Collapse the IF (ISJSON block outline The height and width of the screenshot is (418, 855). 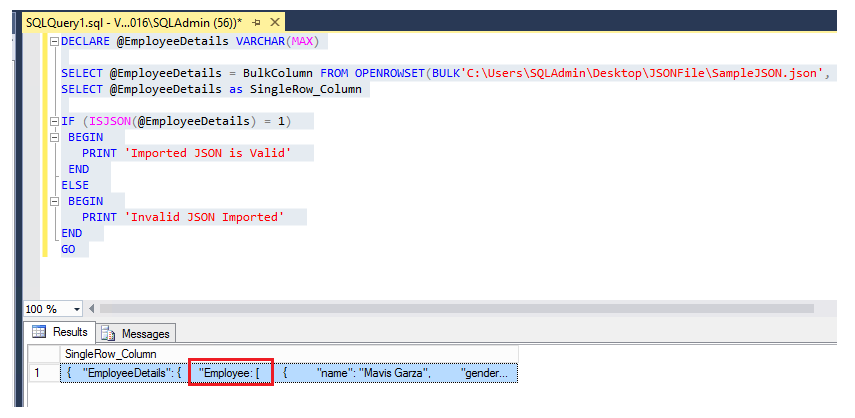point(54,121)
